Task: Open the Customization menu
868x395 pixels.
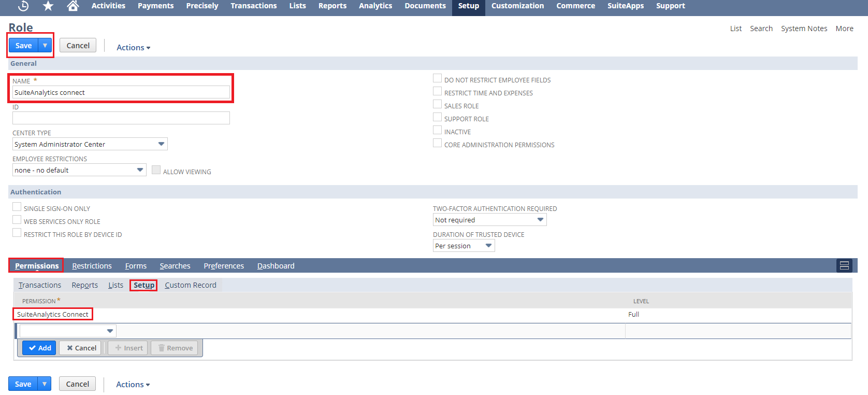Action: pyautogui.click(x=517, y=6)
